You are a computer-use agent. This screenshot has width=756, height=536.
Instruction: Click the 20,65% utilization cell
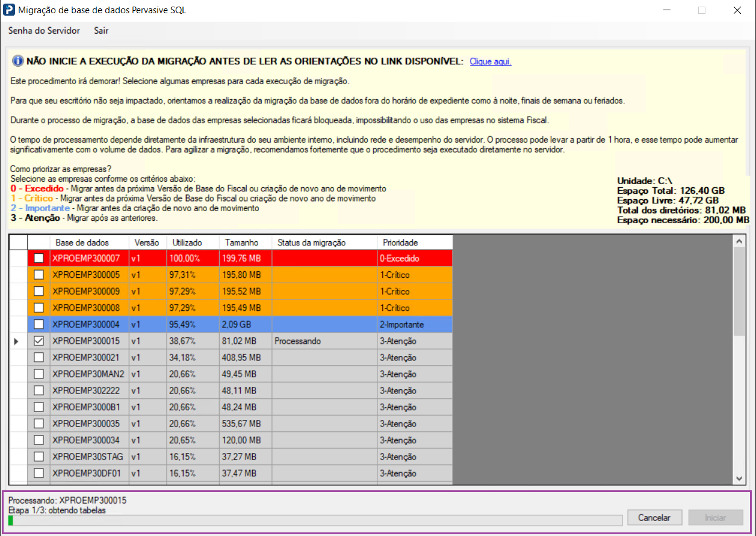[193, 440]
